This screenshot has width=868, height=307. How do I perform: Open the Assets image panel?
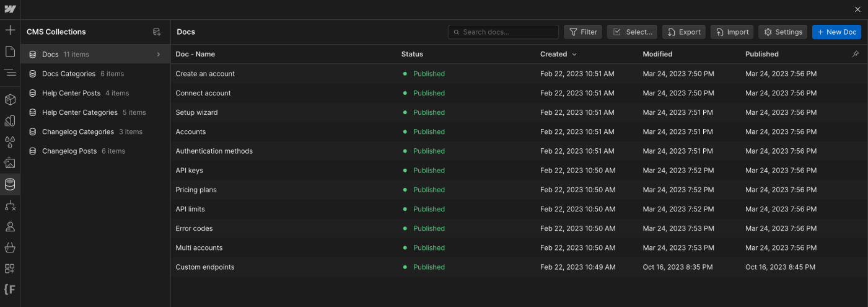coord(10,163)
